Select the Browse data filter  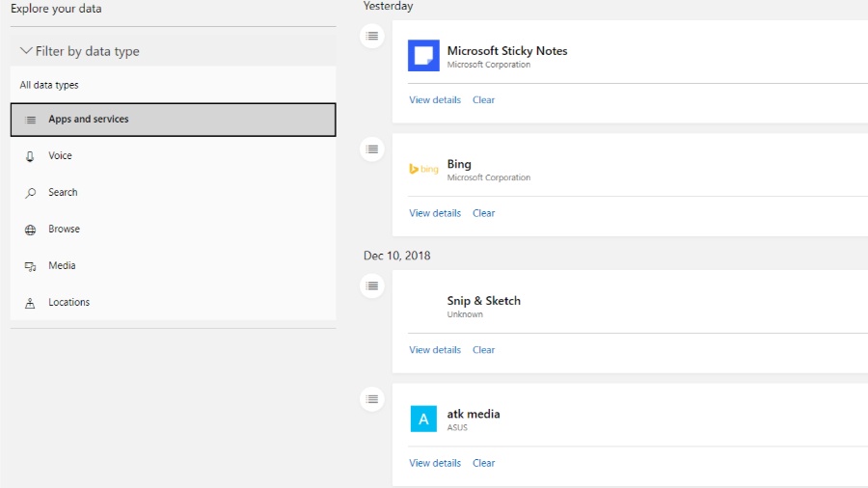pos(173,230)
